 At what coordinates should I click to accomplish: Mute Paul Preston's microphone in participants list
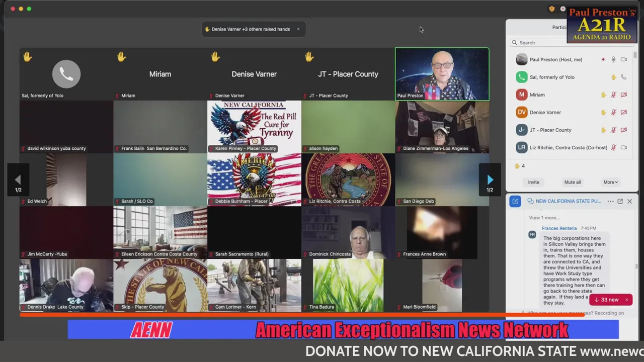pyautogui.click(x=613, y=59)
